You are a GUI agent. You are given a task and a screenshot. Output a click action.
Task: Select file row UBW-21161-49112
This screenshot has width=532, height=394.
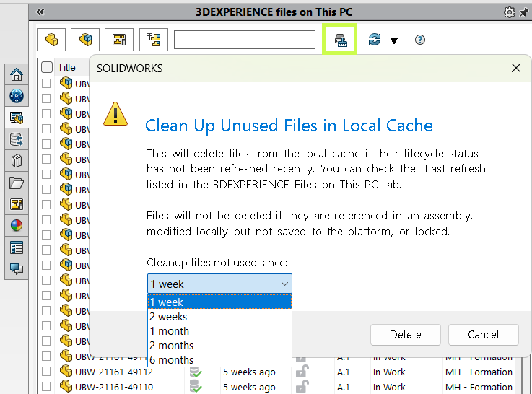point(276,372)
